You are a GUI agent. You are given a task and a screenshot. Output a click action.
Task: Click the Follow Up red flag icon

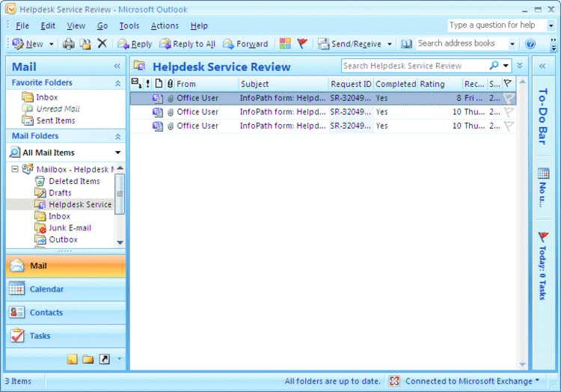pyautogui.click(x=302, y=43)
